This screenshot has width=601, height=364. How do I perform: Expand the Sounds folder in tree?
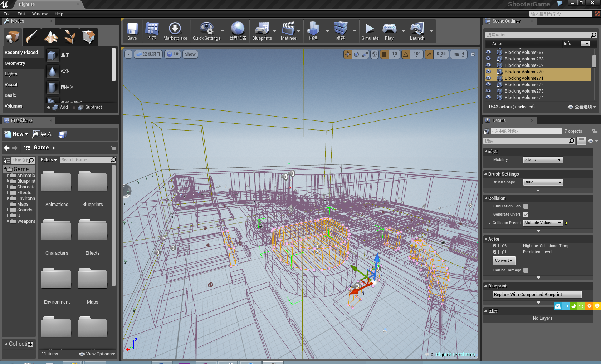click(8, 210)
